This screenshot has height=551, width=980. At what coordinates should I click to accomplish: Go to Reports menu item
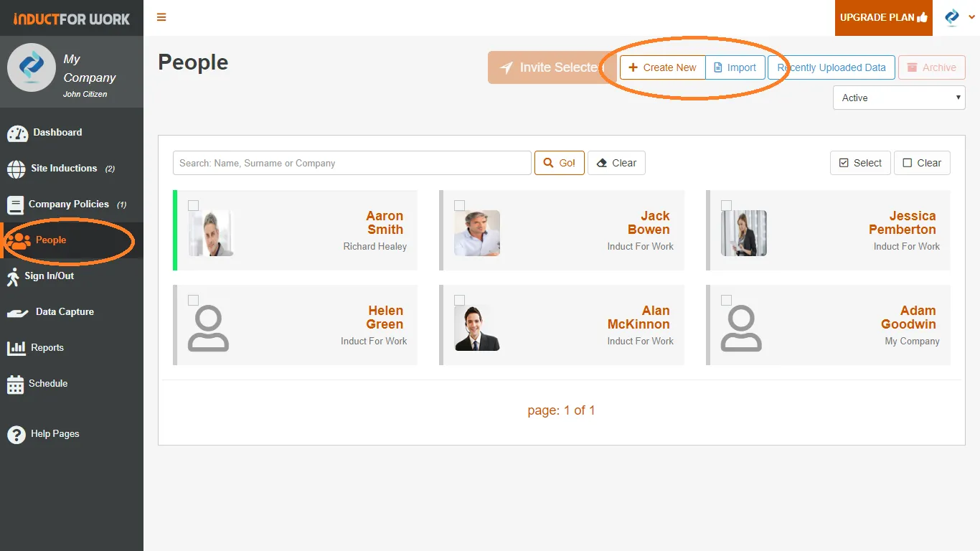(x=47, y=348)
